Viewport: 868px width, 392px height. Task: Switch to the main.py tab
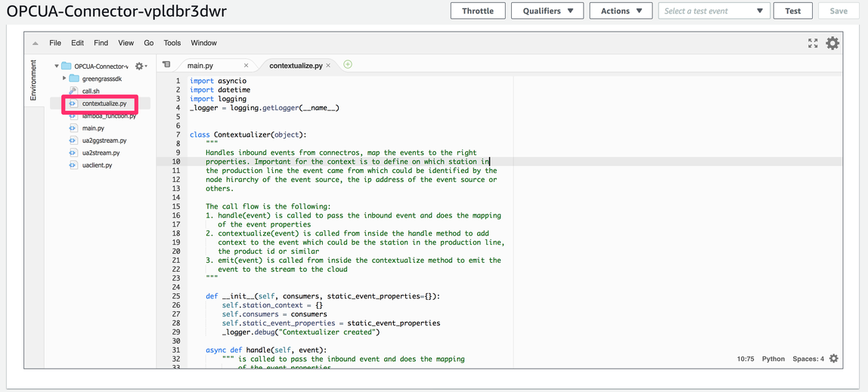pos(200,66)
